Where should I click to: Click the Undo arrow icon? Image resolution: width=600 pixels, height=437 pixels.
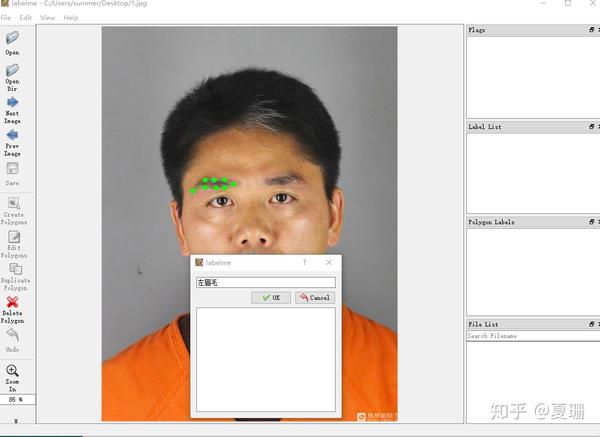click(12, 335)
